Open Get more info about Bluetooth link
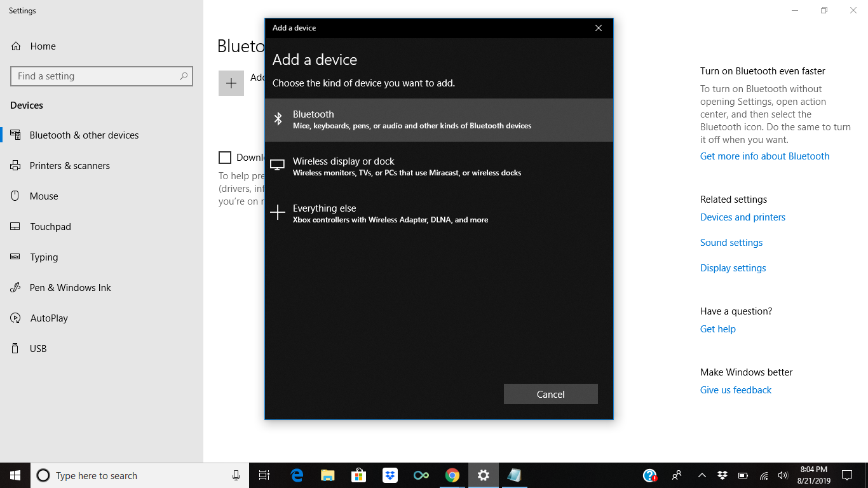868x488 pixels. click(x=764, y=156)
